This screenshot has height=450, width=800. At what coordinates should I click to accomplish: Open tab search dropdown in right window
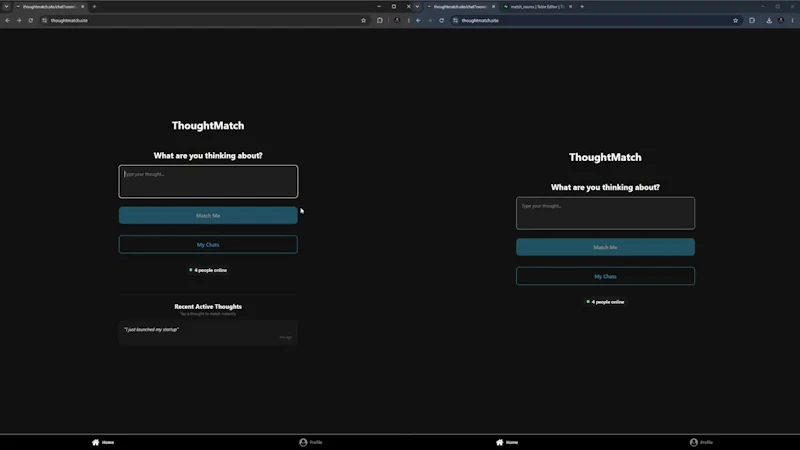417,7
